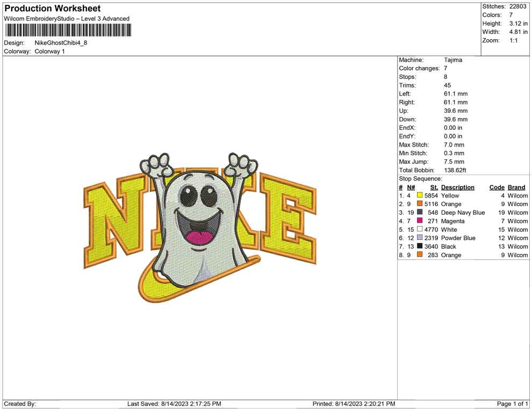Click the Down value '39.6 mm'
The height and width of the screenshot is (409, 532).
(456, 119)
